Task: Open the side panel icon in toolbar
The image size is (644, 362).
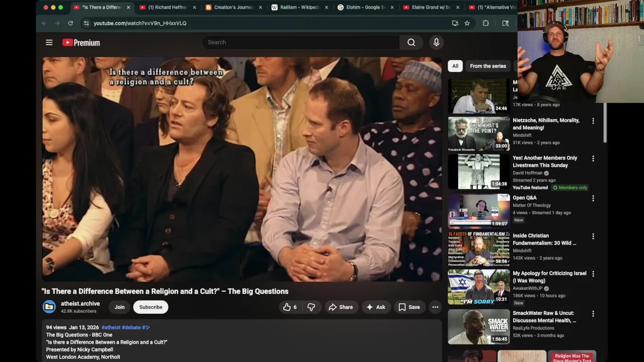Action: (x=505, y=23)
